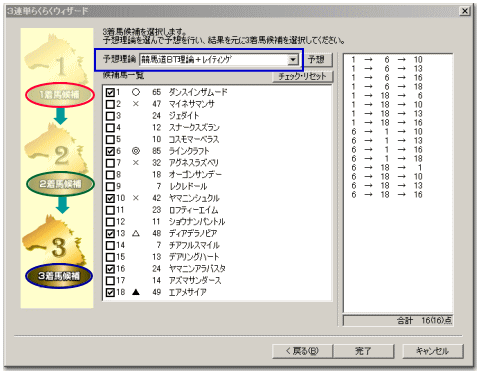Image resolution: width=480 pixels, height=374 pixels.
Task: Click the 1着馬候補 red oval step icon
Action: point(60,95)
